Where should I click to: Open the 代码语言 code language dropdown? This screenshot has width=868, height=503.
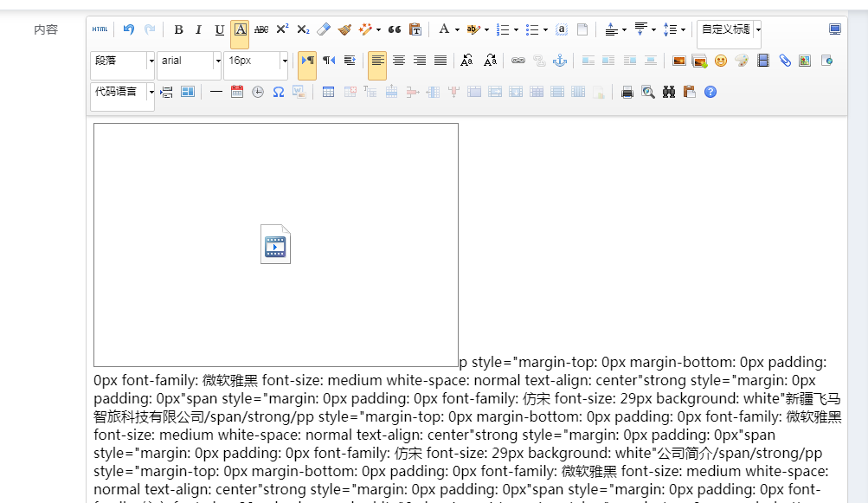[122, 92]
